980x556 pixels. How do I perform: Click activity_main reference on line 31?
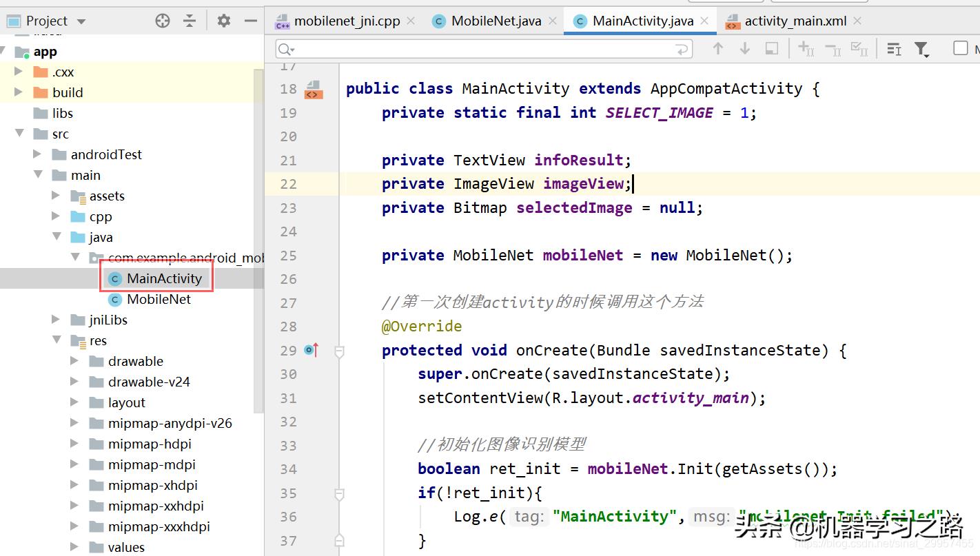691,398
